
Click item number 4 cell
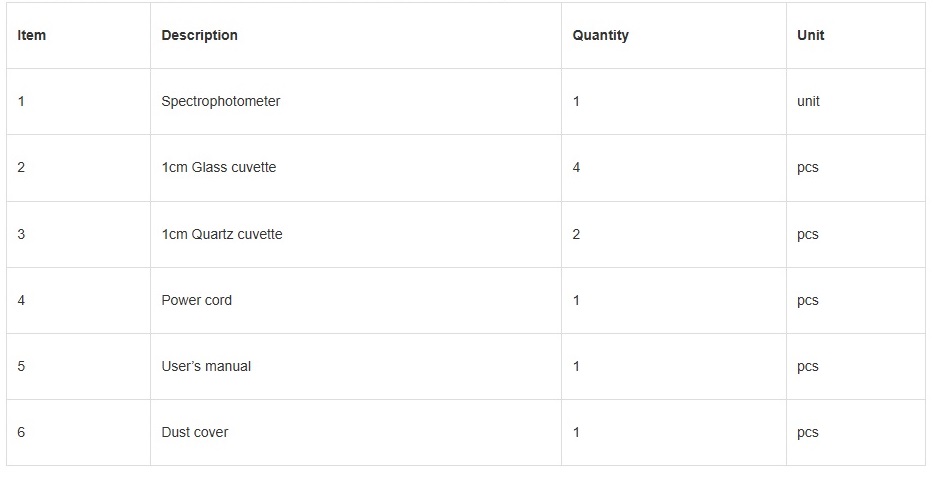point(22,300)
